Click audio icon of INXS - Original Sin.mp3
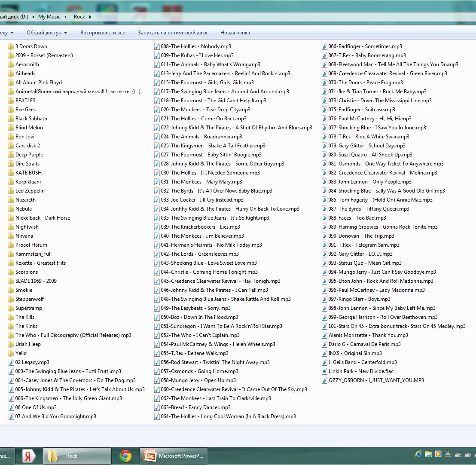Image resolution: width=476 pixels, height=465 pixels. [x=324, y=353]
